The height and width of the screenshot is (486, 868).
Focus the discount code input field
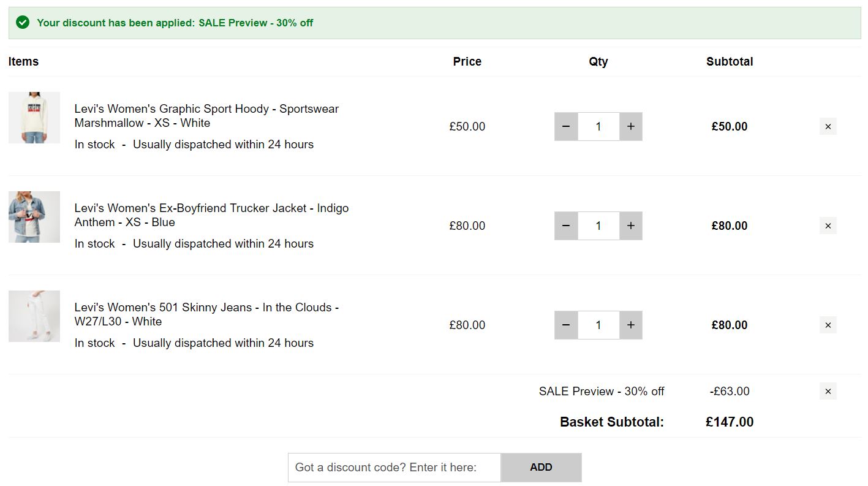[394, 468]
